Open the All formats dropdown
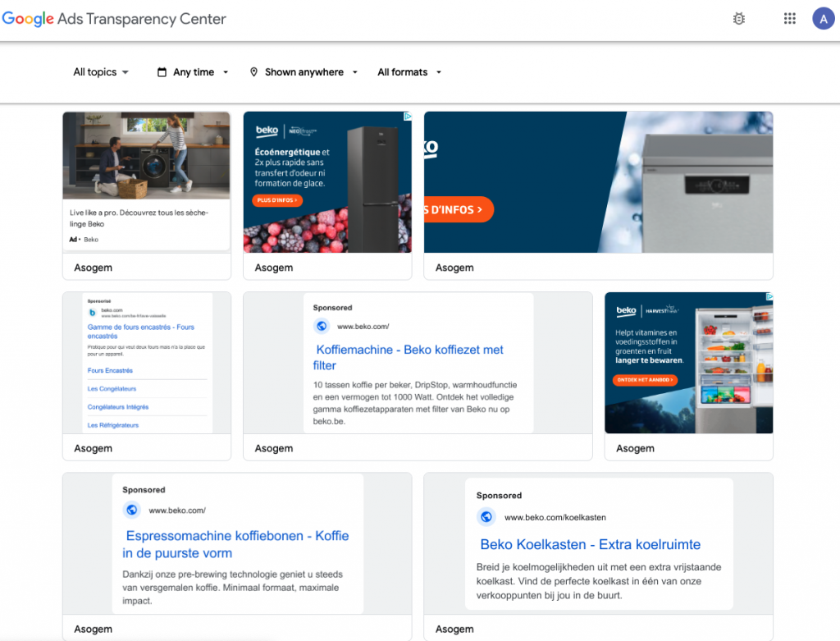840x641 pixels. tap(409, 71)
